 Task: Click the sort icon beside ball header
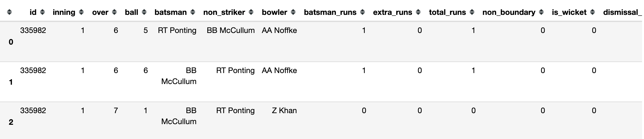(x=144, y=12)
